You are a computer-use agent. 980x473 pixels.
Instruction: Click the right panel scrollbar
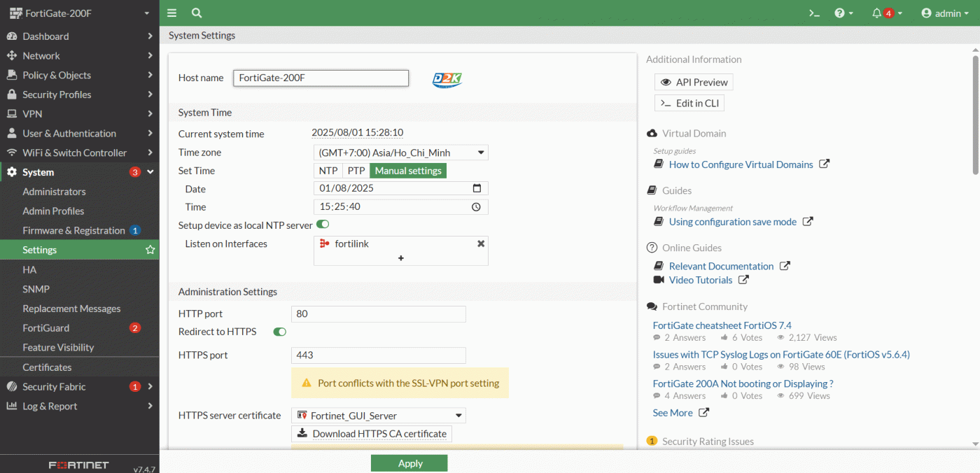point(976,115)
